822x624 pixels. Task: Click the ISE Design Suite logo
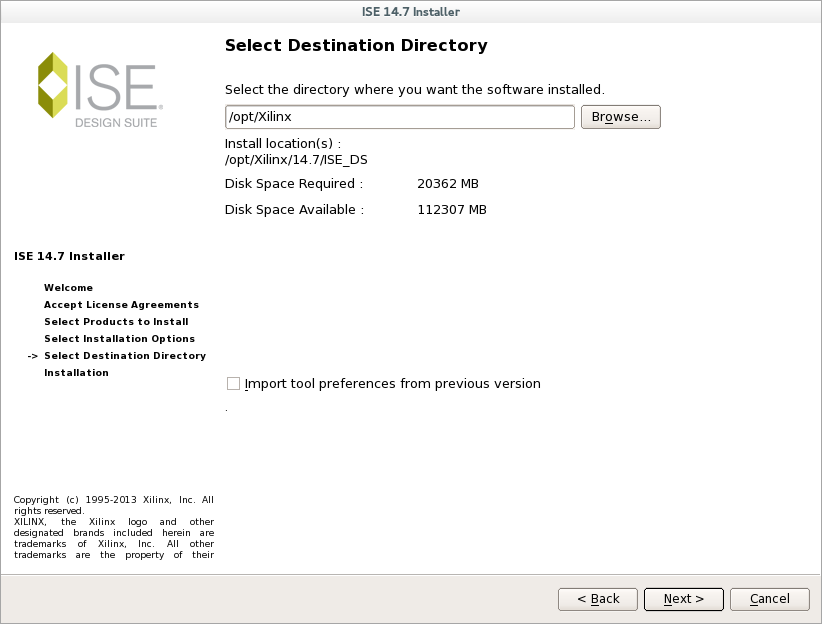(x=100, y=90)
